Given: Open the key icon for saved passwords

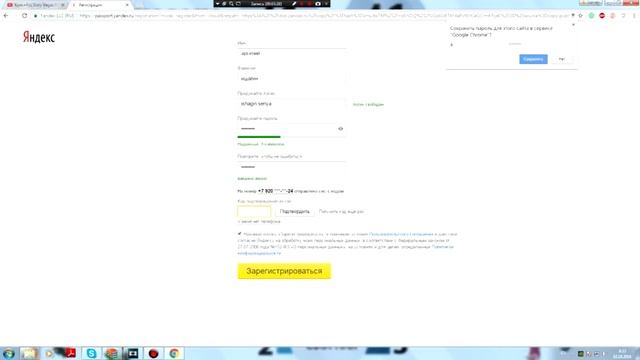Looking at the screenshot, I should [573, 16].
